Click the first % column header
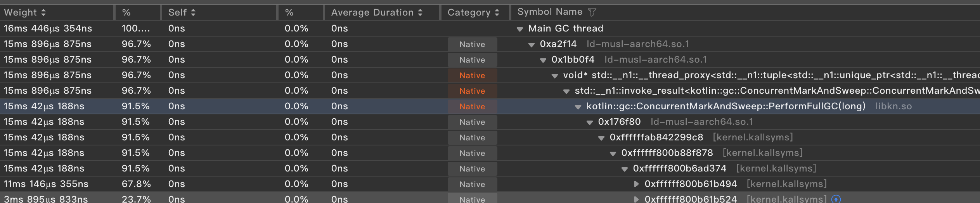This screenshot has width=980, height=203. tap(126, 12)
